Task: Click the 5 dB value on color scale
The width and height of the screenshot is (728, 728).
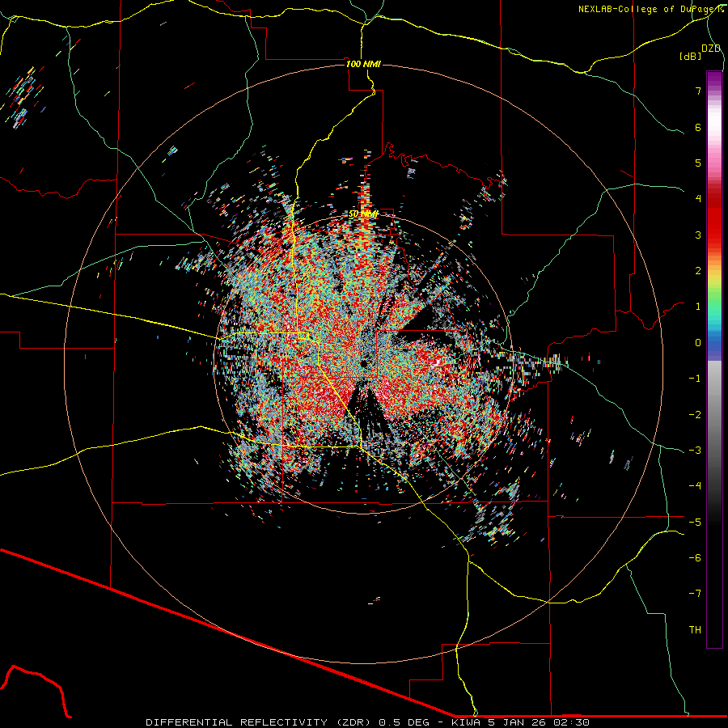Action: (698, 163)
